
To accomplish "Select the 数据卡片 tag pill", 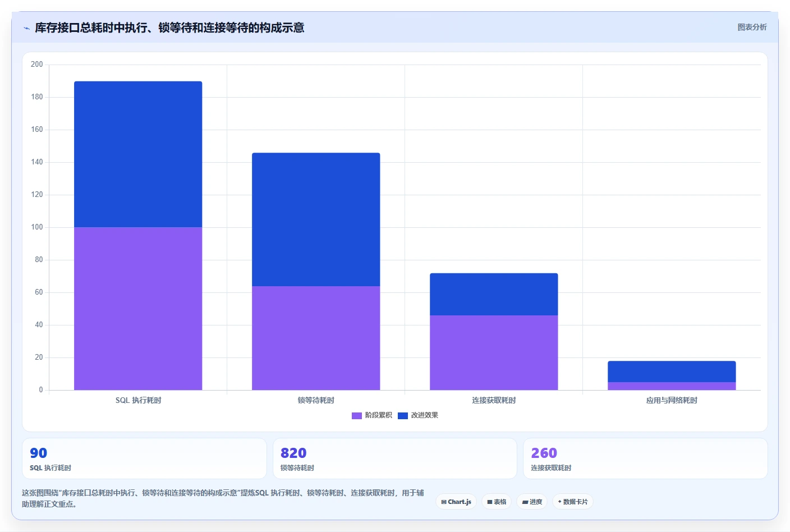I will click(573, 502).
